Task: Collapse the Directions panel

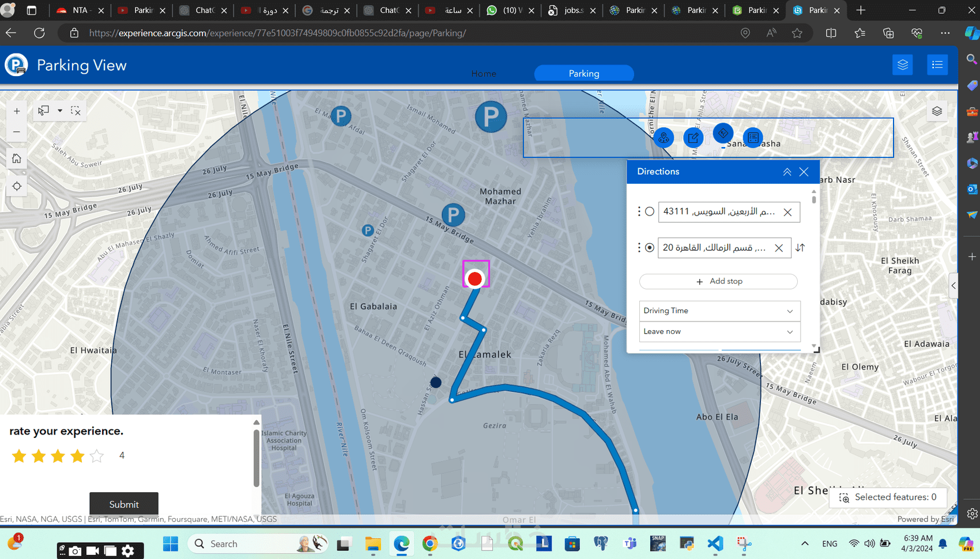Action: point(787,172)
